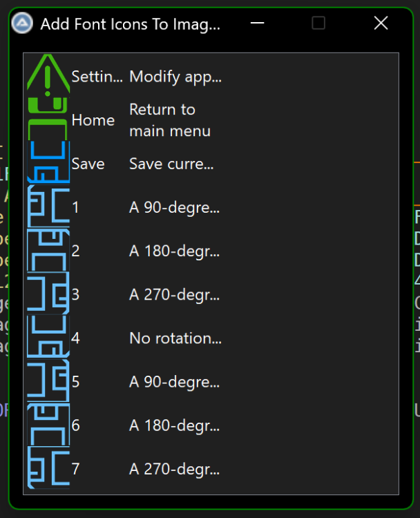Click the app logo in title bar
Screen dimensions: 420x518
point(22,23)
